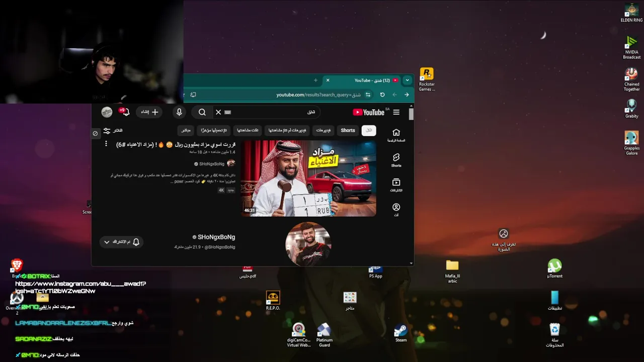Open Platinum Guard desktop shortcut
644x362 pixels.
click(x=324, y=335)
